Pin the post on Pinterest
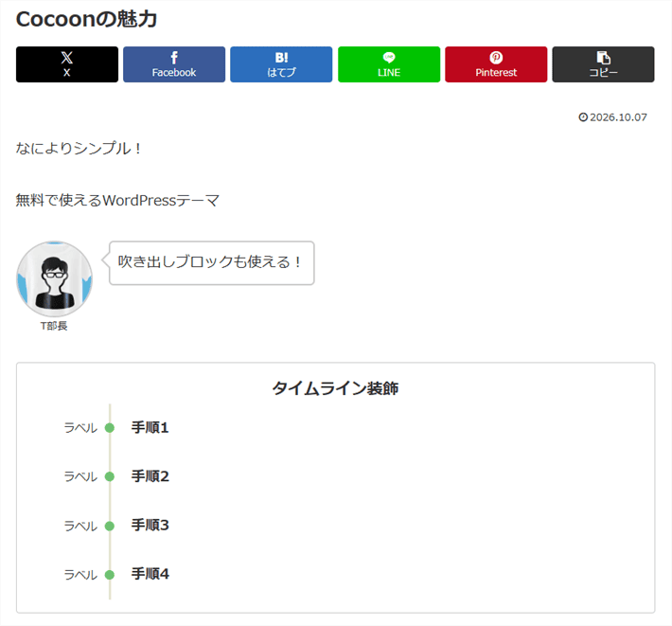 point(496,64)
